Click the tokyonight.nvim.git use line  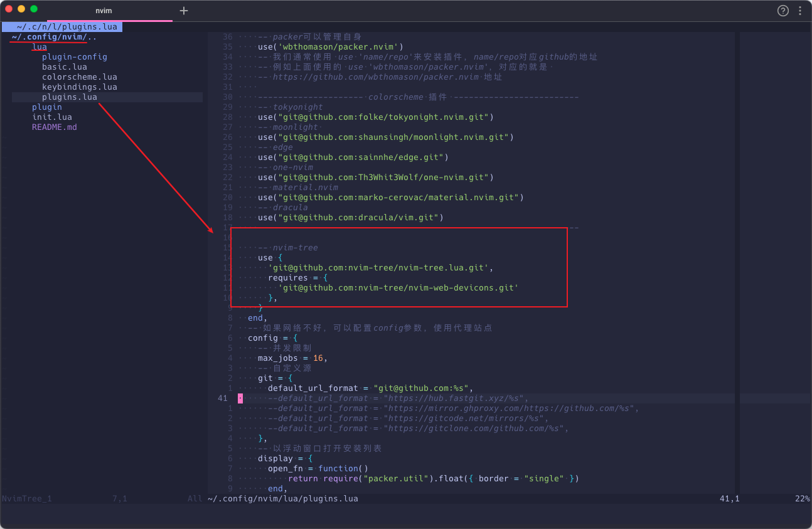click(376, 117)
